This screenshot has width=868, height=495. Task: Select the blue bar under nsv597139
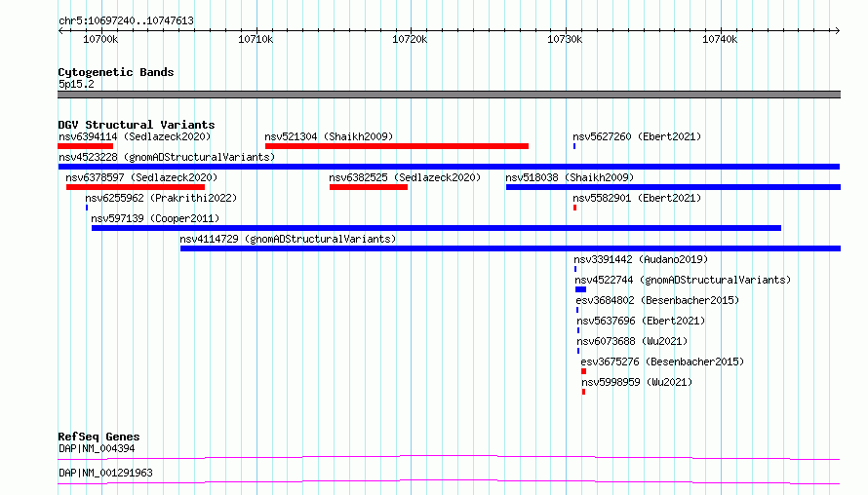(436, 228)
